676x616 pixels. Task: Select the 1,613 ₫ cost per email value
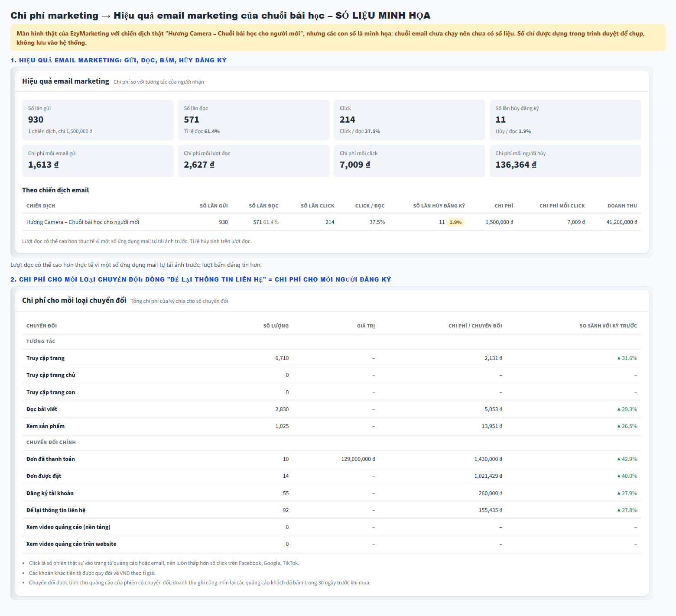(43, 165)
